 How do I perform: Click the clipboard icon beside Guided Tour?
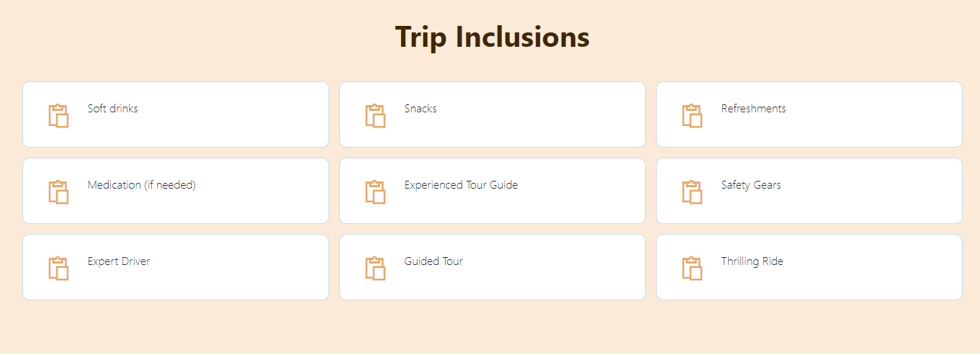[x=375, y=268]
